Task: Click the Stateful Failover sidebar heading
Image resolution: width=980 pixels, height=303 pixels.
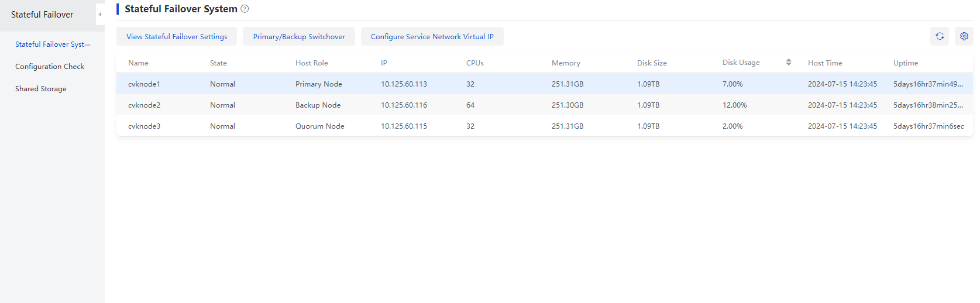Action: coord(42,15)
